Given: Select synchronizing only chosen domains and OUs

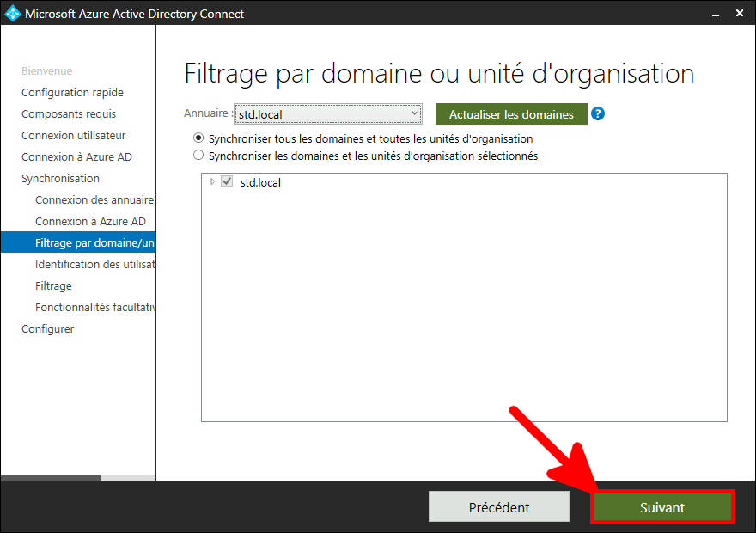Looking at the screenshot, I should point(198,155).
